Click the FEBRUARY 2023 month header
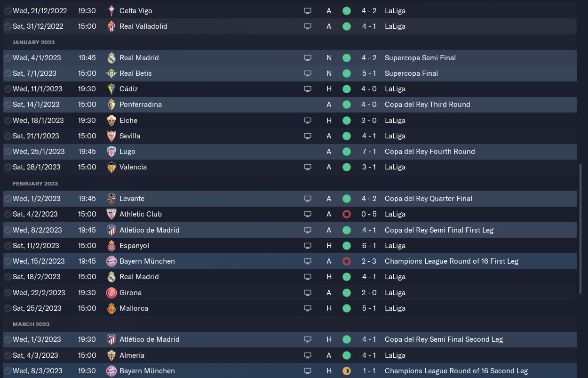The image size is (588, 378). pyautogui.click(x=35, y=184)
